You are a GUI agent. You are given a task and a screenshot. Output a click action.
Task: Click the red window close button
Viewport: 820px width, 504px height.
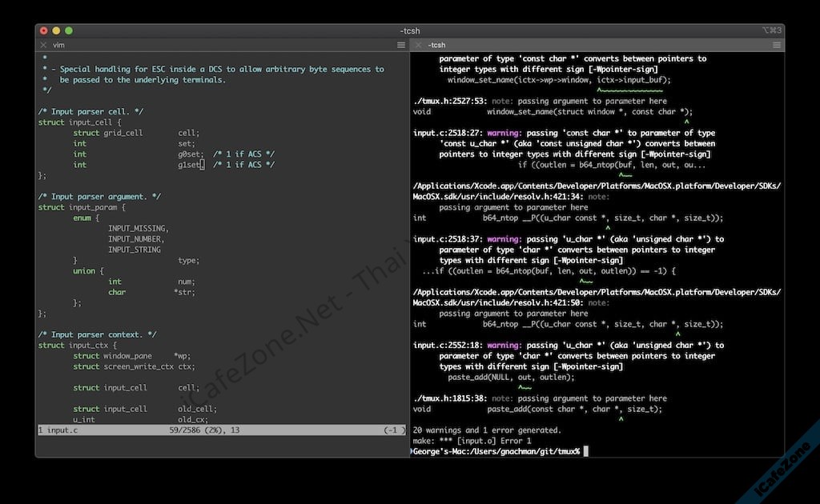tap(43, 30)
